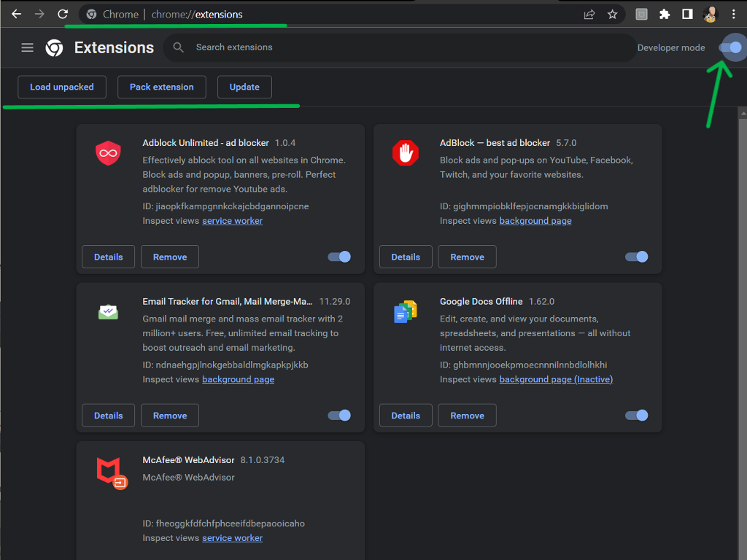Select Email Tracker ID ndnaehgpjlnokgebbaldlmgkapkpjkkb

tap(232, 365)
